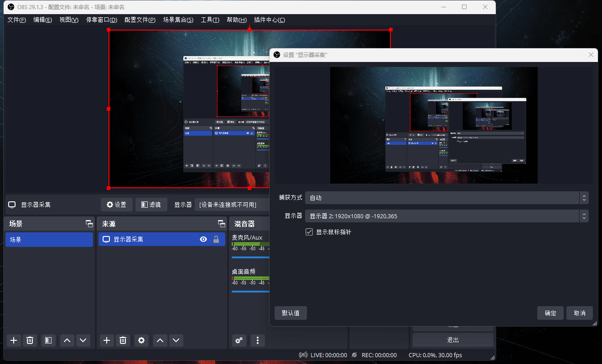The width and height of the screenshot is (602, 364).
Task: Adjust 麦克风/Aux volume slider
Action: click(250, 257)
